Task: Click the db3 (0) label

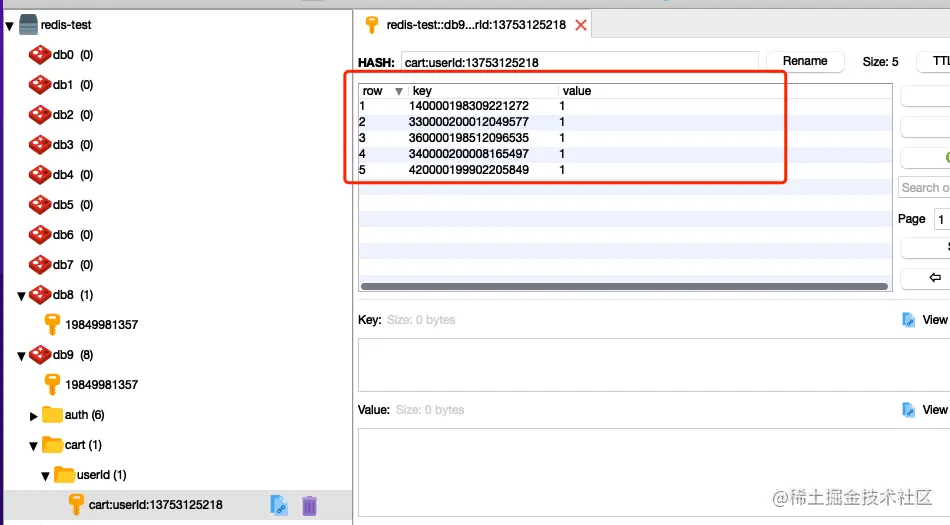Action: click(73, 145)
